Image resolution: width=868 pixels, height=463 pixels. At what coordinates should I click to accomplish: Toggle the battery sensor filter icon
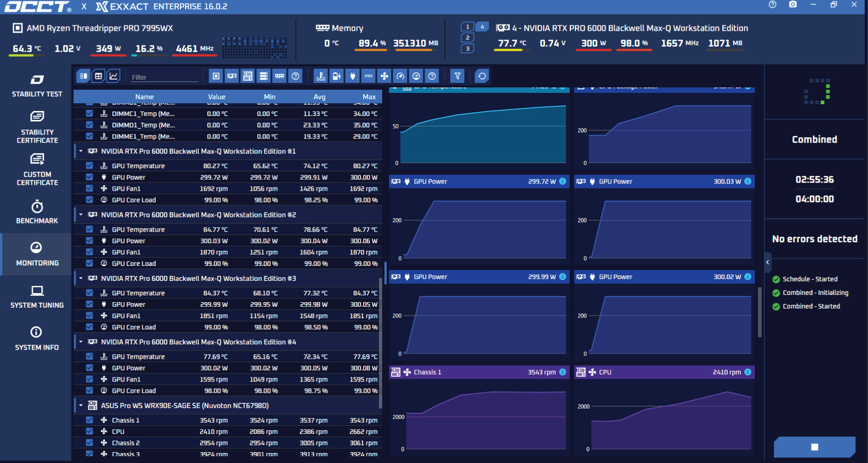point(336,76)
